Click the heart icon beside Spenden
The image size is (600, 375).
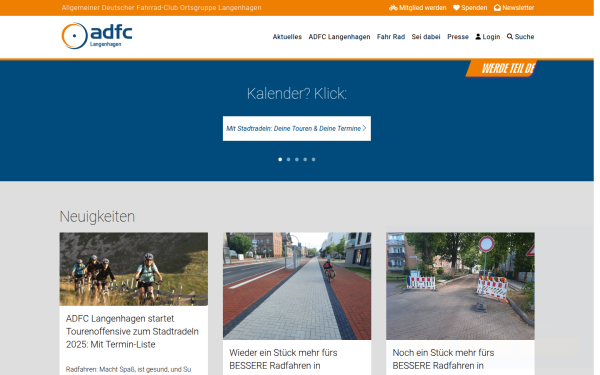pyautogui.click(x=456, y=8)
